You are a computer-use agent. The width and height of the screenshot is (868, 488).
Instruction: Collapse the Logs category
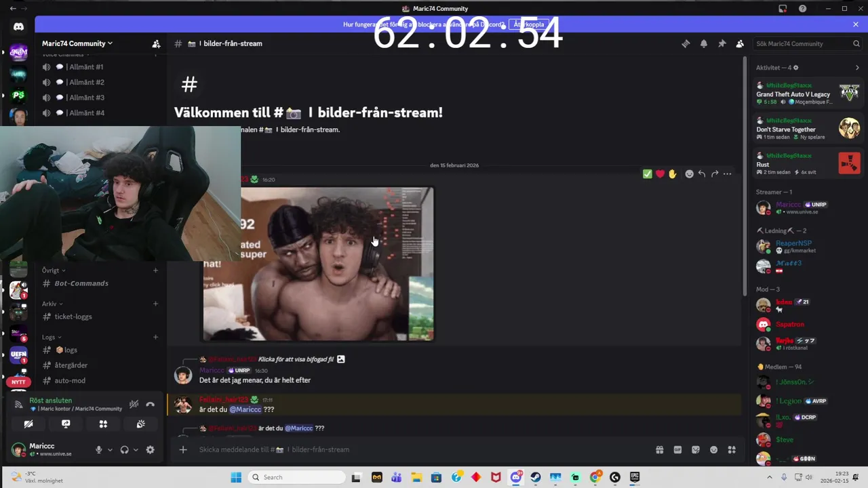click(x=52, y=337)
